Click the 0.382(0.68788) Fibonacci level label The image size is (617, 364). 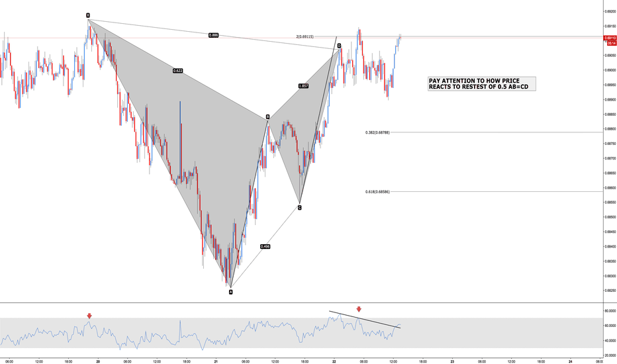377,132
